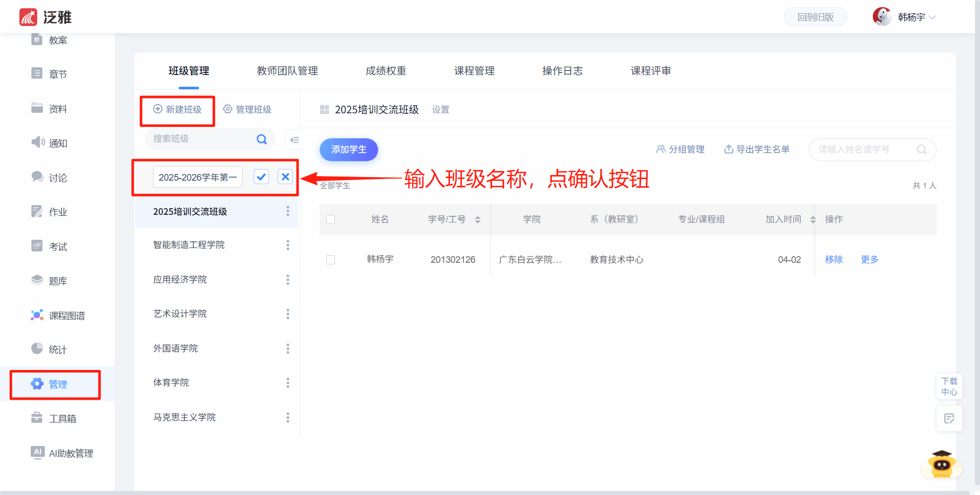
Task: Click 新建班级 to create a class
Action: click(x=178, y=110)
